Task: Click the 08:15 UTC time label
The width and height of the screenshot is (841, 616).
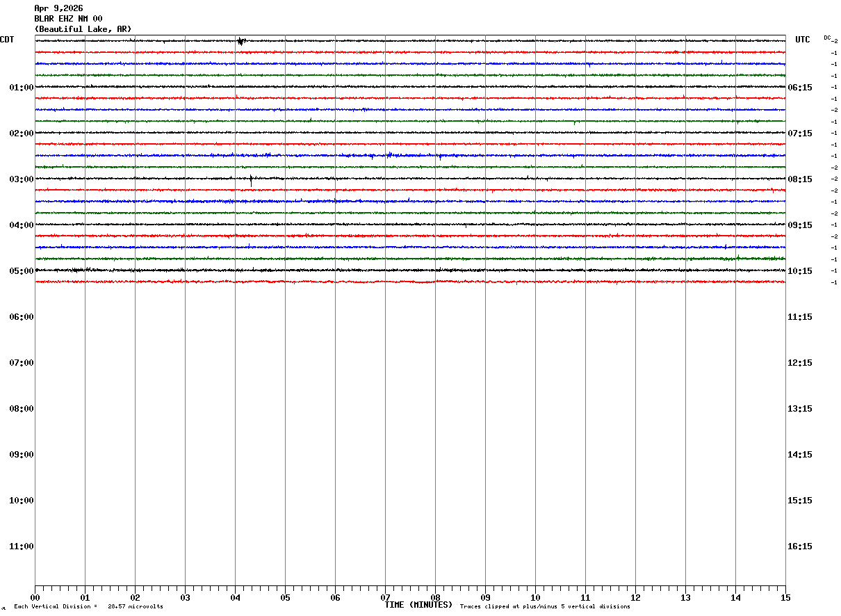Action: (799, 179)
